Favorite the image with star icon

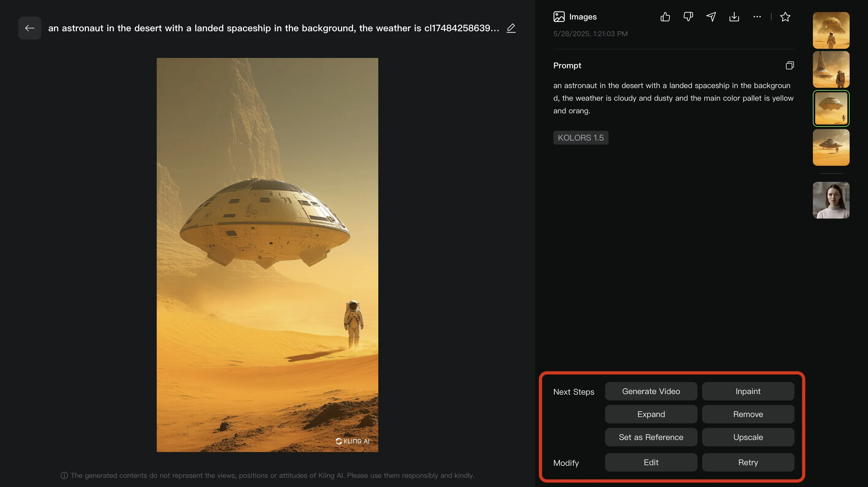785,17
